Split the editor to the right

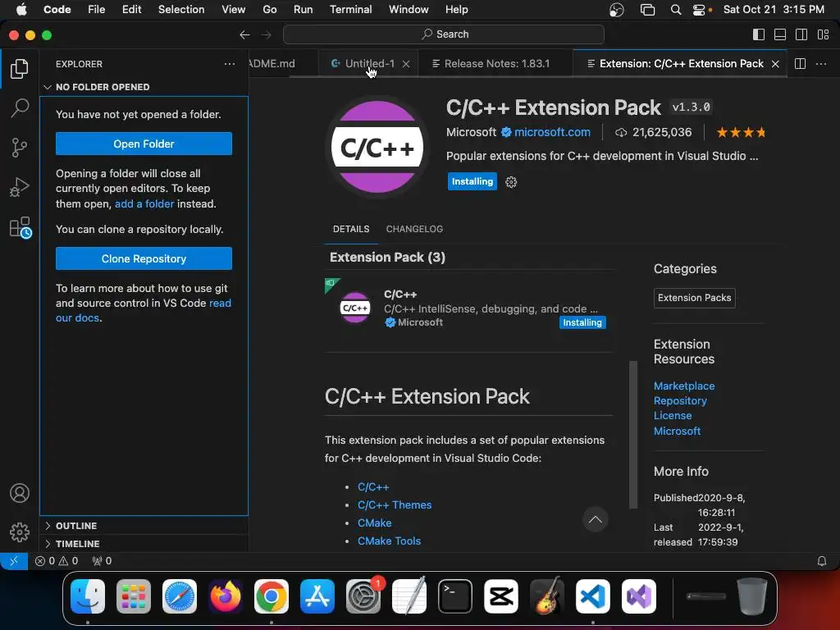click(x=800, y=64)
